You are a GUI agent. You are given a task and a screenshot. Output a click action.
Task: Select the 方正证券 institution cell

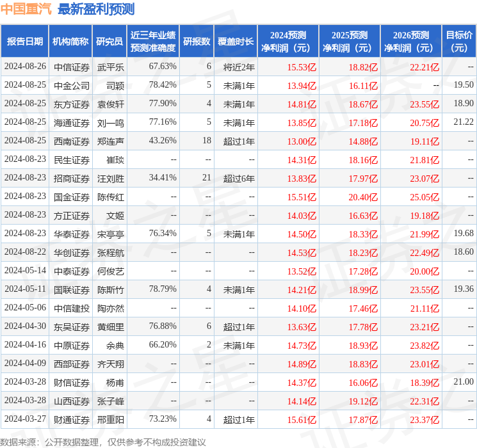point(72,215)
